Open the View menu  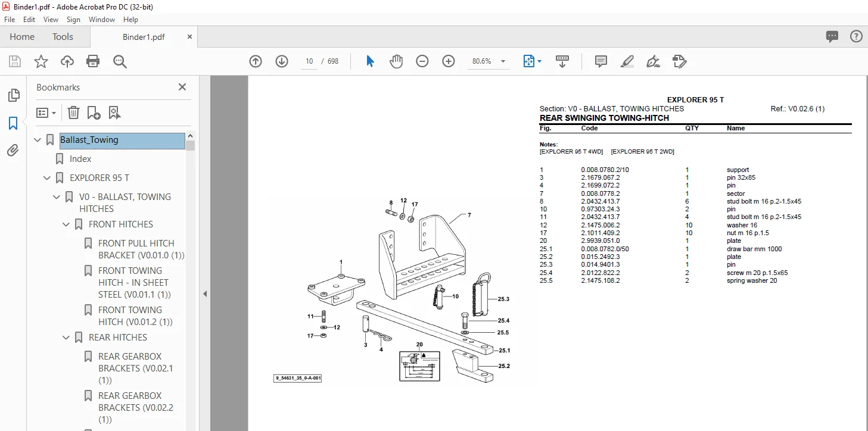click(51, 20)
